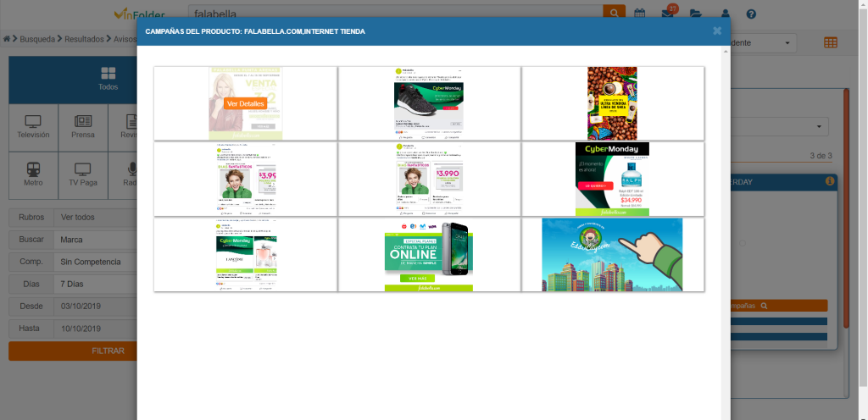This screenshot has width=868, height=420.
Task: Click the FILTRAR button
Action: [x=108, y=351]
